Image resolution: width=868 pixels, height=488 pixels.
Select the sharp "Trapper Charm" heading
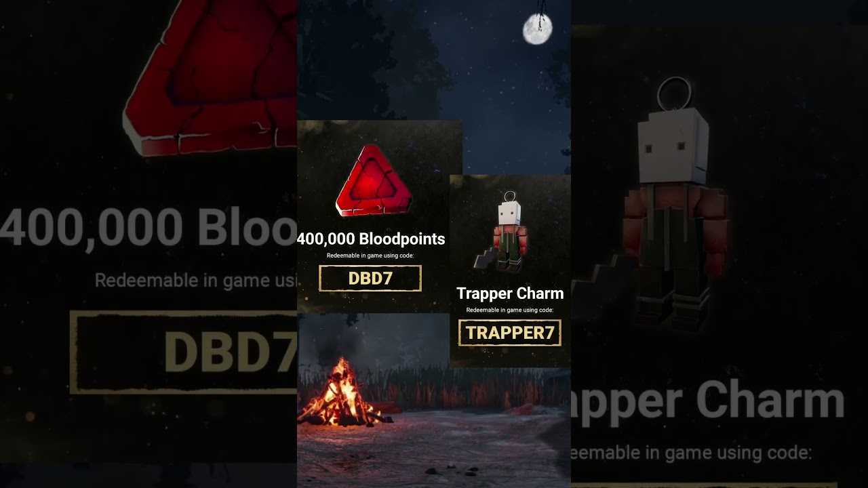tap(510, 293)
